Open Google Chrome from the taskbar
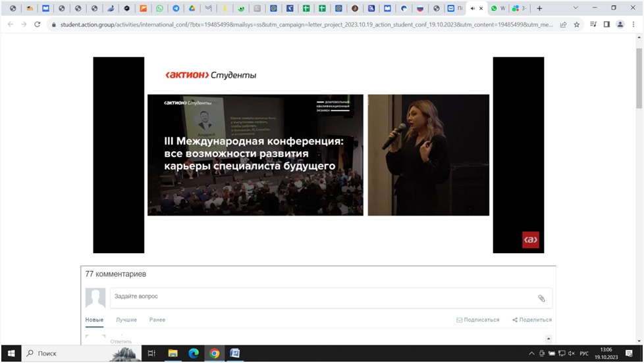644x363 pixels. coord(214,353)
